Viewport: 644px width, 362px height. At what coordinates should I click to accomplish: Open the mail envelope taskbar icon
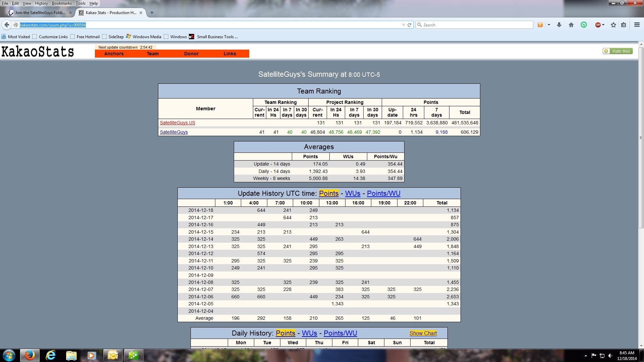pos(113,355)
